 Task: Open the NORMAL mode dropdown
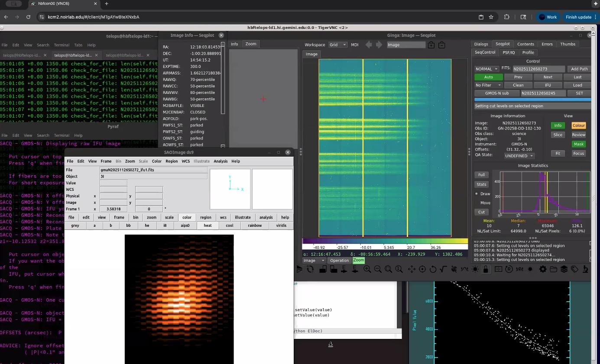pyautogui.click(x=486, y=69)
